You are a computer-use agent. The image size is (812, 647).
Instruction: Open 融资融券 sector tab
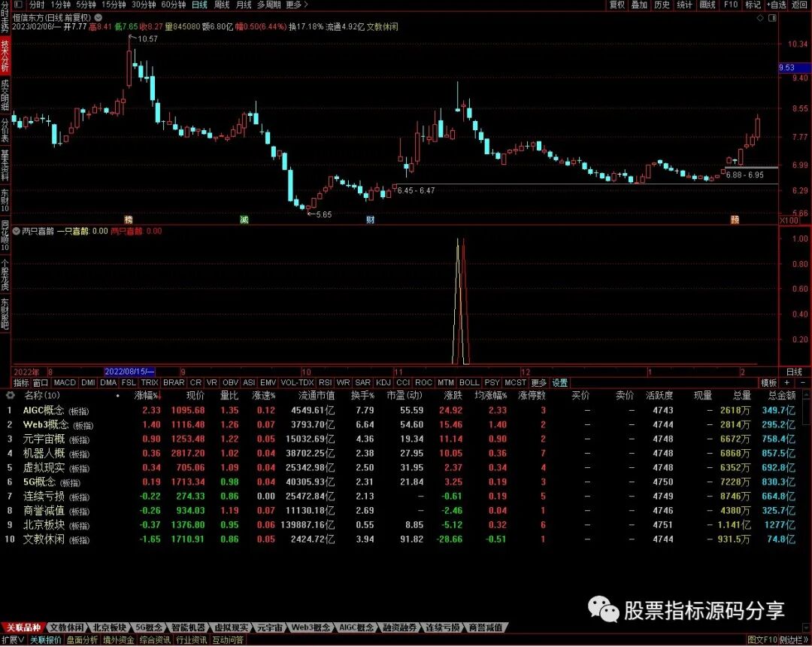click(x=400, y=628)
